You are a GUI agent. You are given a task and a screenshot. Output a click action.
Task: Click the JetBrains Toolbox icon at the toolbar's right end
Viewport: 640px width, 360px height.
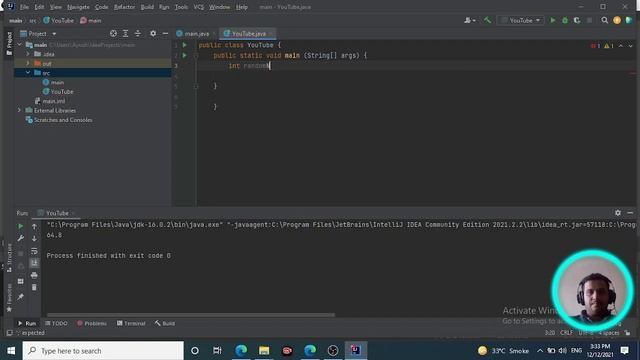[629, 20]
